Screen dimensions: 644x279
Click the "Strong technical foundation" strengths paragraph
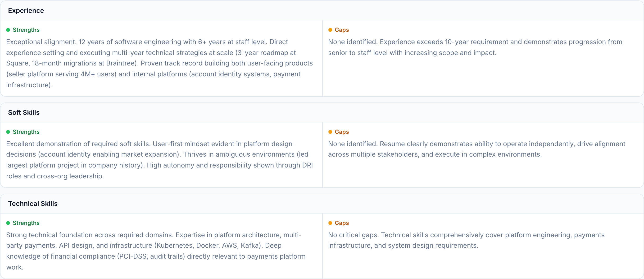(x=156, y=251)
